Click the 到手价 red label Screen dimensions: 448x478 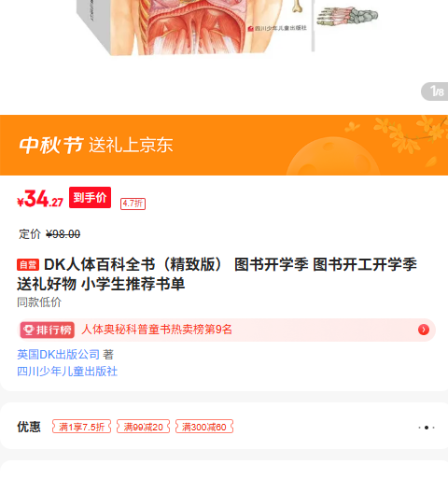90,197
